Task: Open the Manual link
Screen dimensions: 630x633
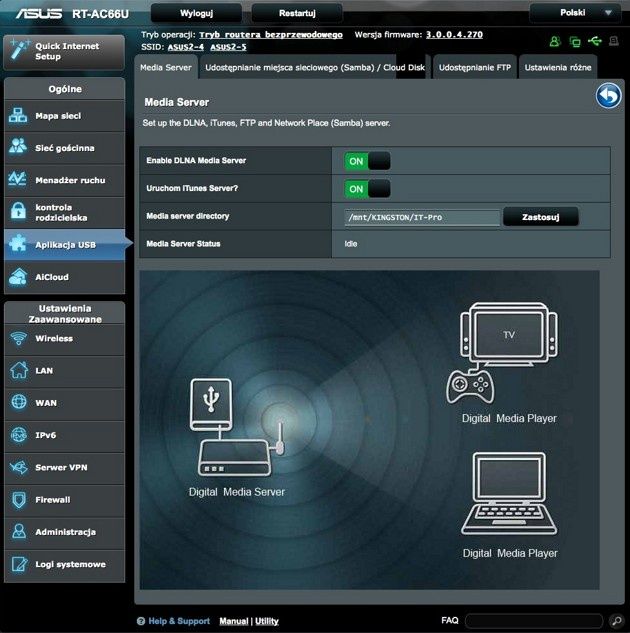Action: point(234,621)
